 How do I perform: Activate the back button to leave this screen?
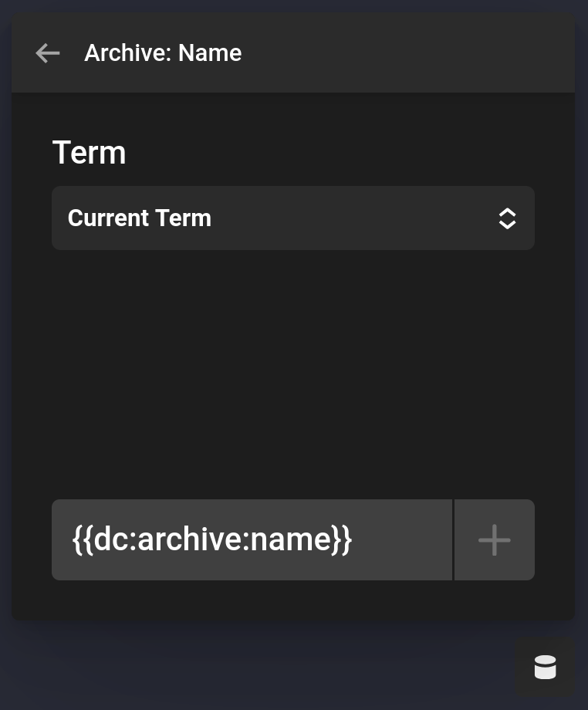pos(47,52)
